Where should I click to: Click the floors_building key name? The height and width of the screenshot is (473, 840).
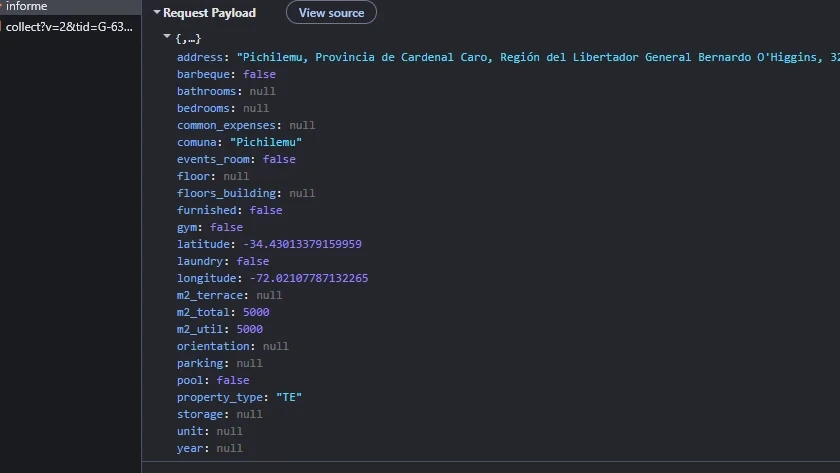pyautogui.click(x=226, y=193)
